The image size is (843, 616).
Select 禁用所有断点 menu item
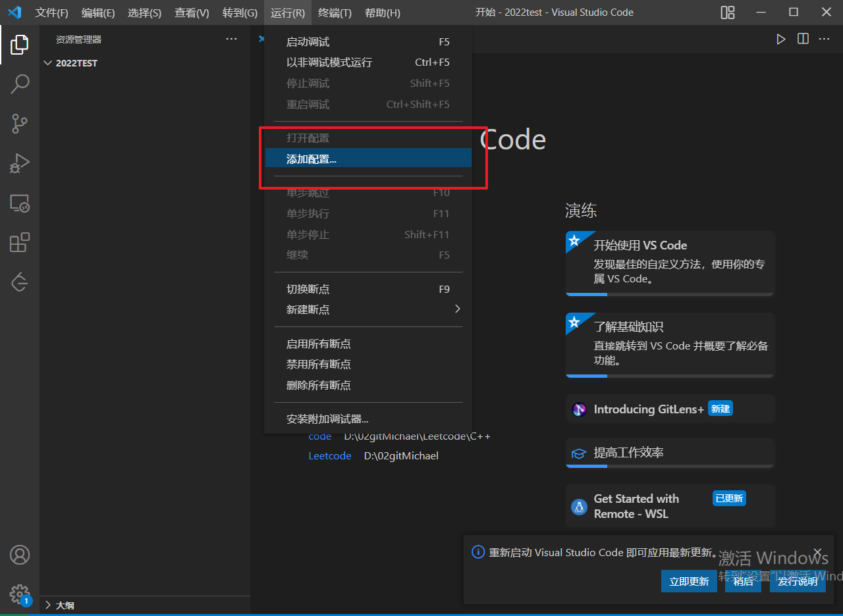click(x=368, y=364)
